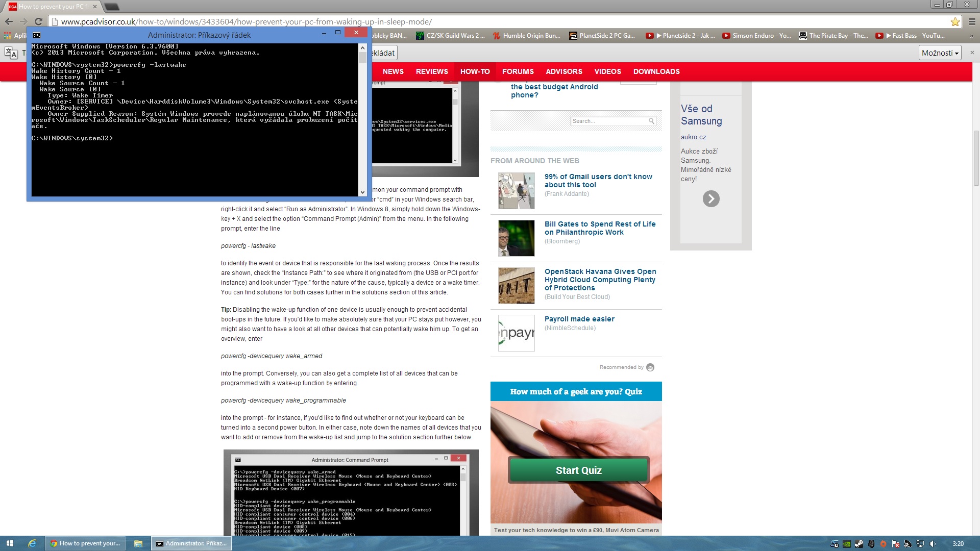Open the network tray icon
980x551 pixels.
pyautogui.click(x=920, y=544)
